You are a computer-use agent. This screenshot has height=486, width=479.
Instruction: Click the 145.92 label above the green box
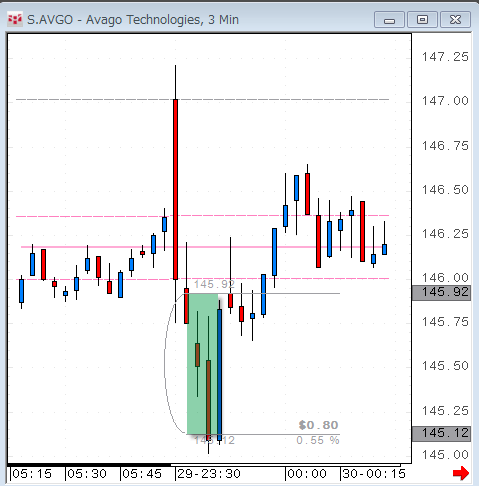pos(214,284)
